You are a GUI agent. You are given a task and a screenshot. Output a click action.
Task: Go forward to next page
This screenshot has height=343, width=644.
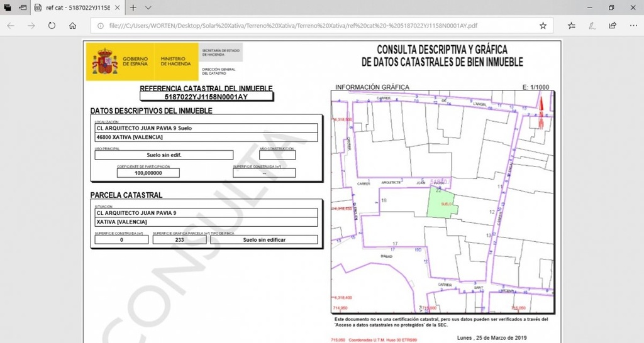[x=31, y=25]
